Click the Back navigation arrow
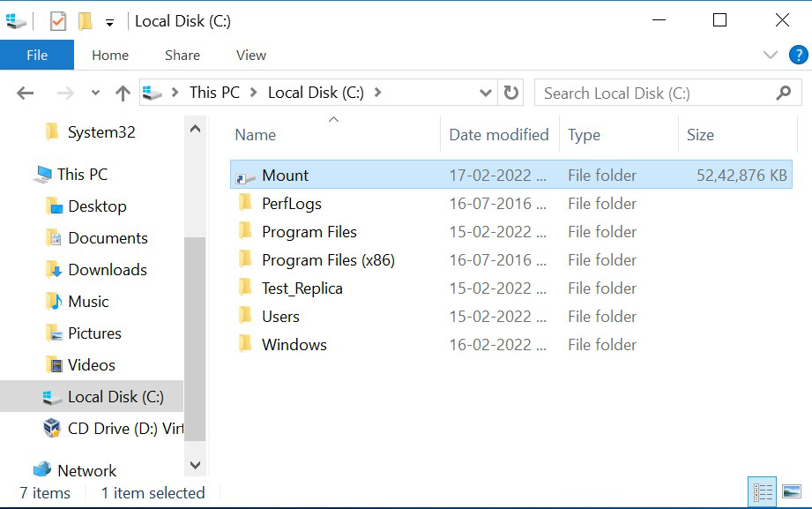 click(25, 93)
